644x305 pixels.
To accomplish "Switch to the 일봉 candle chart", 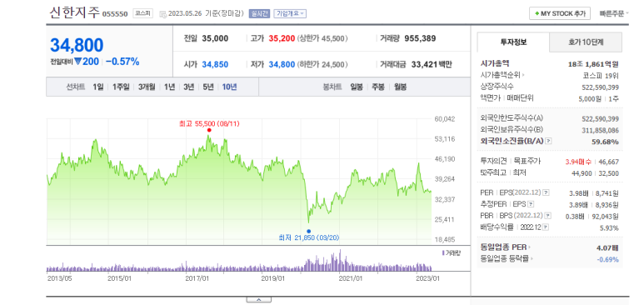I will tap(357, 87).
